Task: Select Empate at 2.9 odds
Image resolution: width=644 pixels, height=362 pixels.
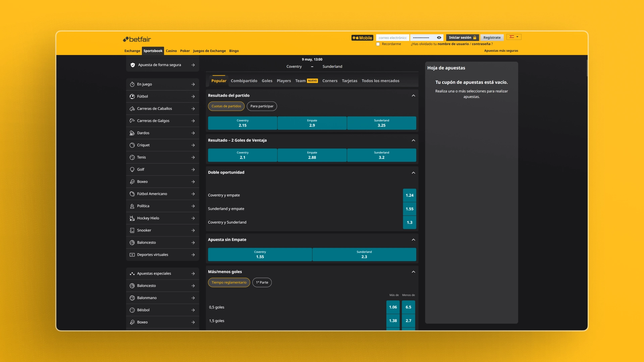Action: [312, 123]
